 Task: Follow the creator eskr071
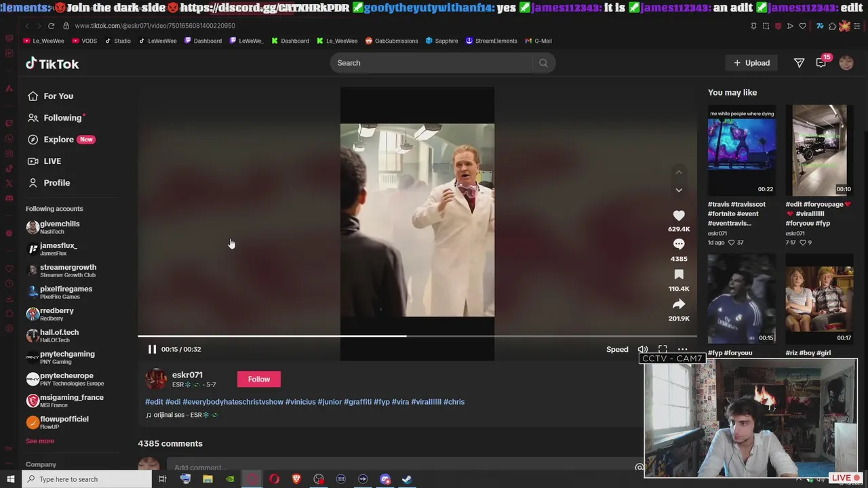[x=258, y=379]
